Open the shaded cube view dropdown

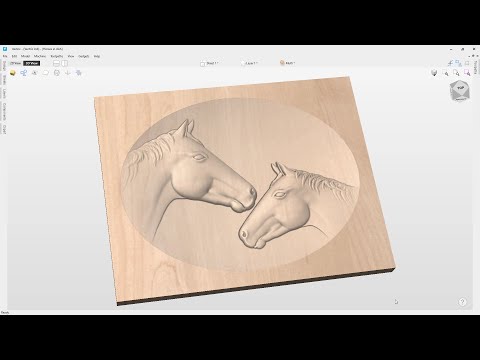click(434, 73)
